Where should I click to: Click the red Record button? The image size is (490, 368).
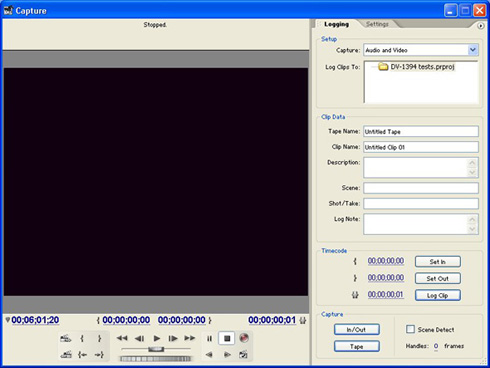tap(244, 338)
